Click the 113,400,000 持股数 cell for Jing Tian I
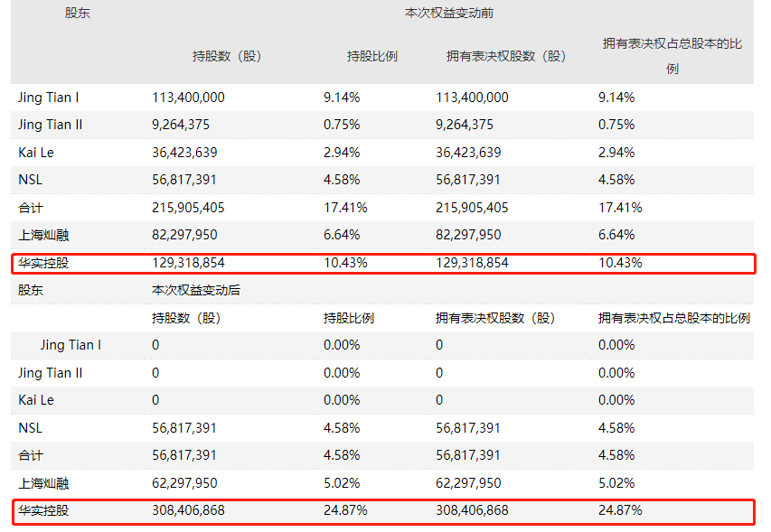Screen dimensions: 771x532 pos(188,98)
